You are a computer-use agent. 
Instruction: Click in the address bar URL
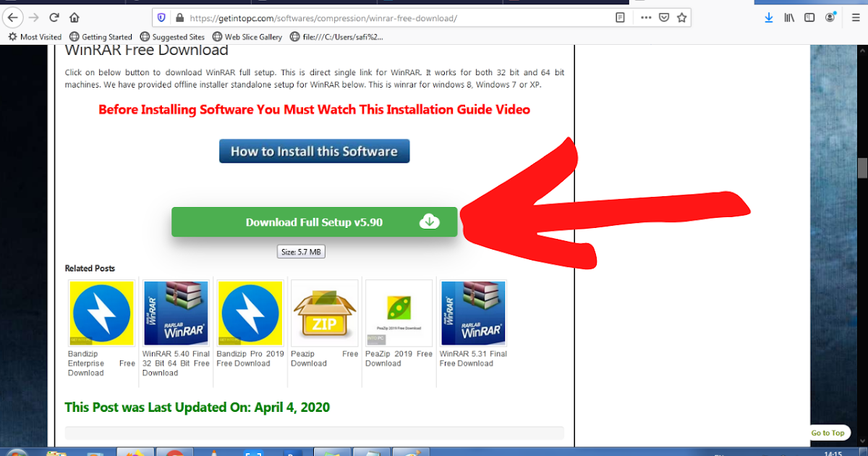coord(322,17)
